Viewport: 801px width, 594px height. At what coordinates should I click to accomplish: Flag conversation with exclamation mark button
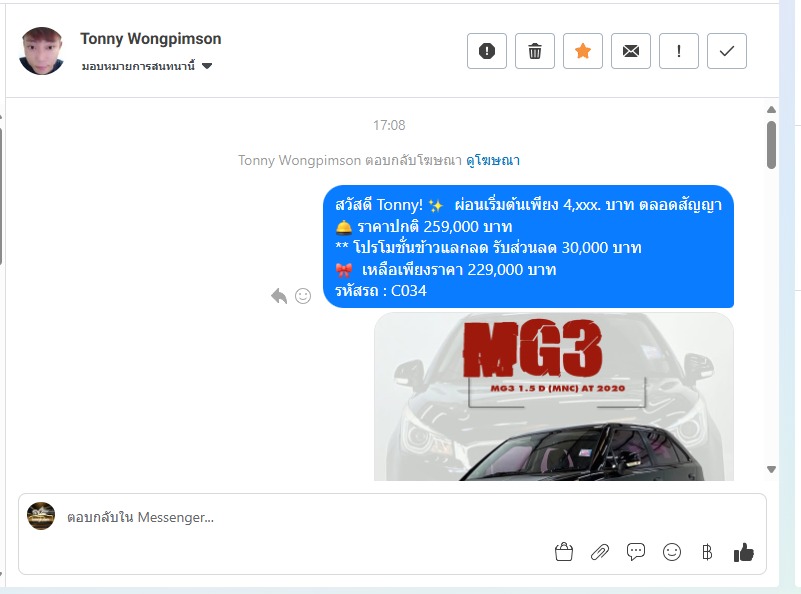[679, 51]
